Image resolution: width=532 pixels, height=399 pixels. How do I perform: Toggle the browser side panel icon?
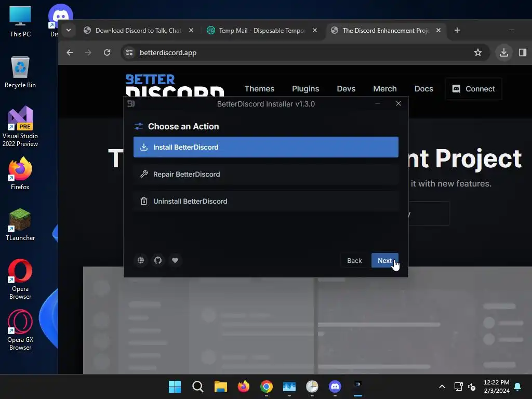pyautogui.click(x=523, y=52)
